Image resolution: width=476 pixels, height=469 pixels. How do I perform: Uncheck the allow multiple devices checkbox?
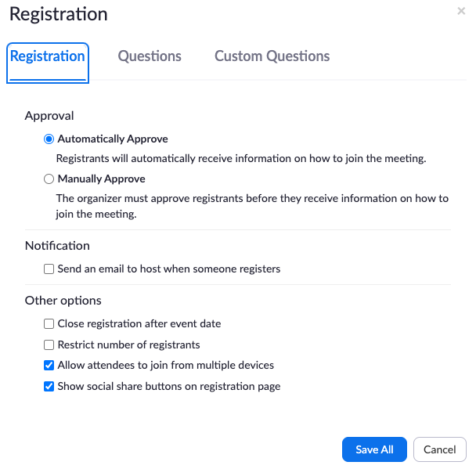pos(49,365)
